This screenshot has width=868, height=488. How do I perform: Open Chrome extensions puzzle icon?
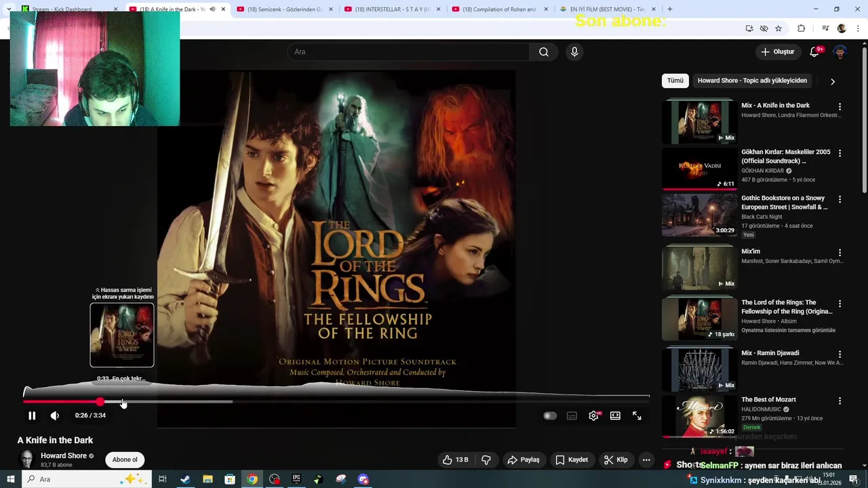pyautogui.click(x=802, y=28)
